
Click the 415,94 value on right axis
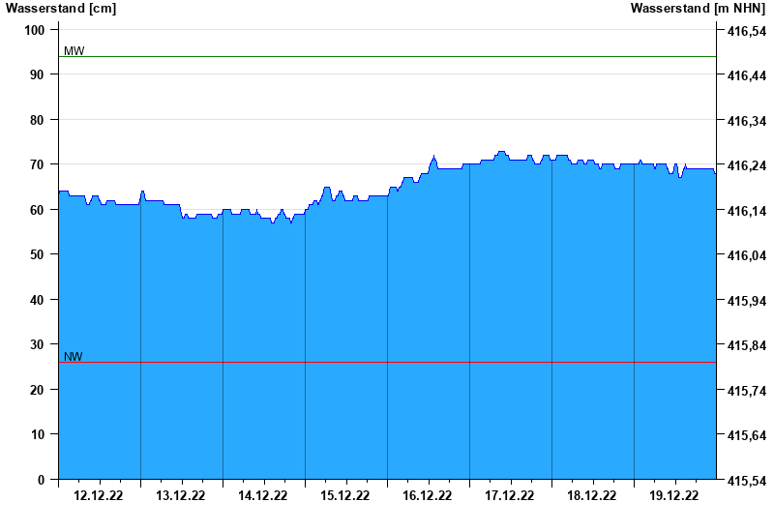coord(747,301)
